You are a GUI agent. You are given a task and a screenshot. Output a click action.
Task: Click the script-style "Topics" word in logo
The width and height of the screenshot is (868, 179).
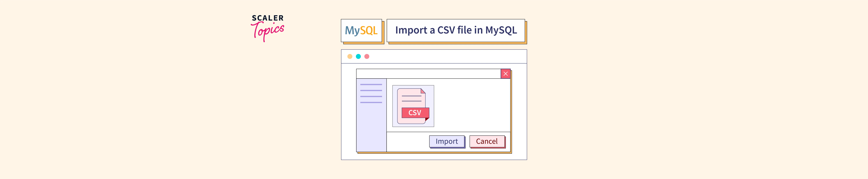tap(269, 31)
